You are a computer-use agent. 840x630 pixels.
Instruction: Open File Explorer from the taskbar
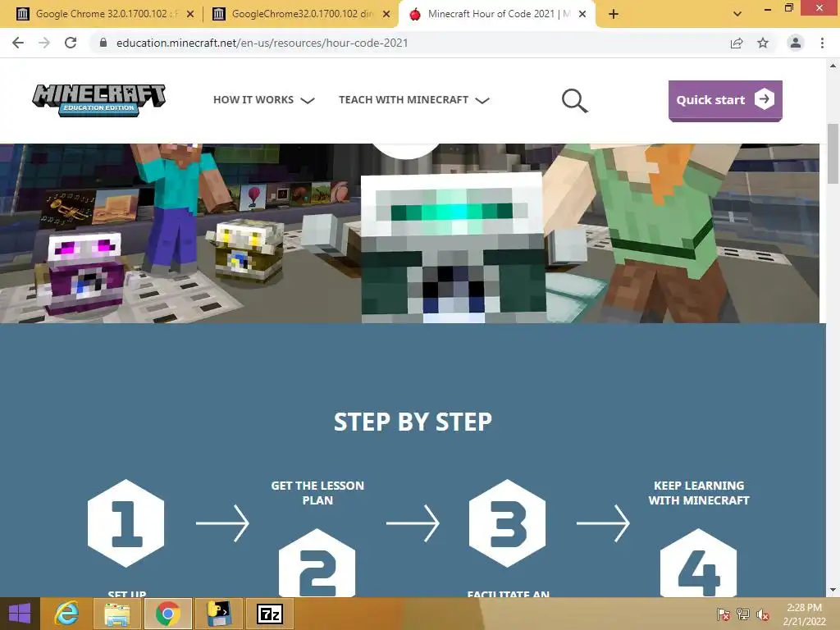tap(117, 614)
